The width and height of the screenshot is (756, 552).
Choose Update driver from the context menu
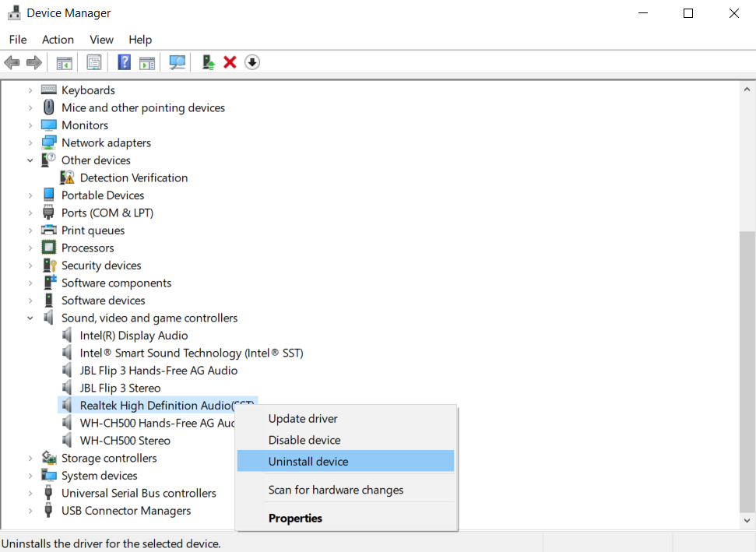point(346,418)
